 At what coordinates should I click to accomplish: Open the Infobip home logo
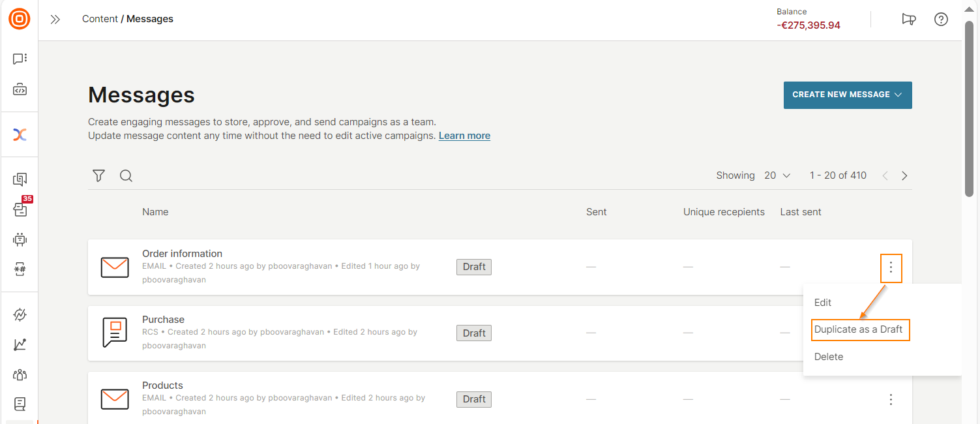(x=19, y=19)
